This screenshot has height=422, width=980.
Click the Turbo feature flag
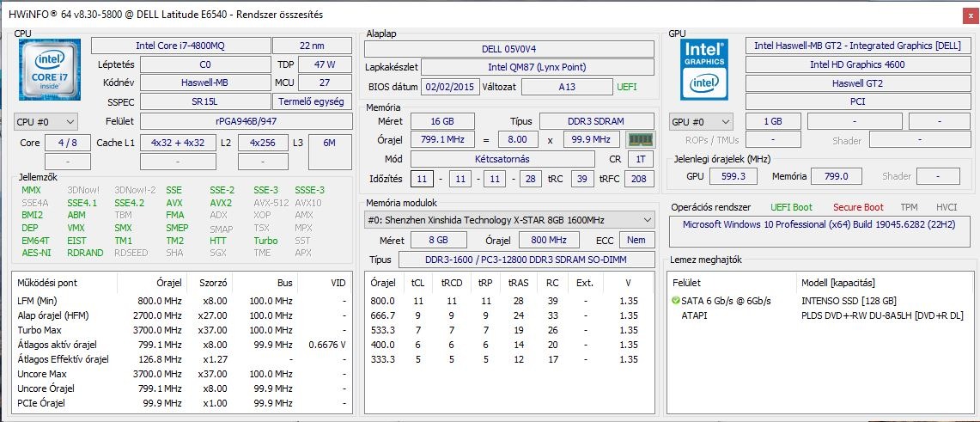coord(265,240)
